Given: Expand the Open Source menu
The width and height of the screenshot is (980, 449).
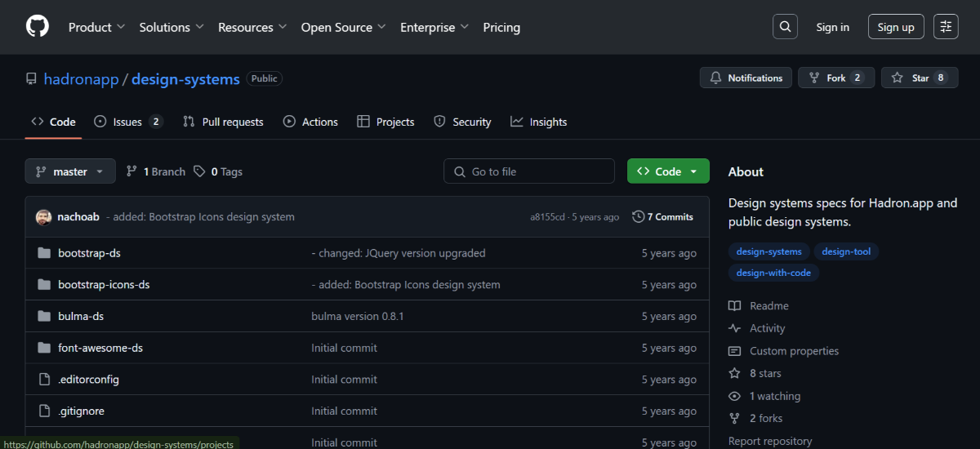Looking at the screenshot, I should pos(344,27).
